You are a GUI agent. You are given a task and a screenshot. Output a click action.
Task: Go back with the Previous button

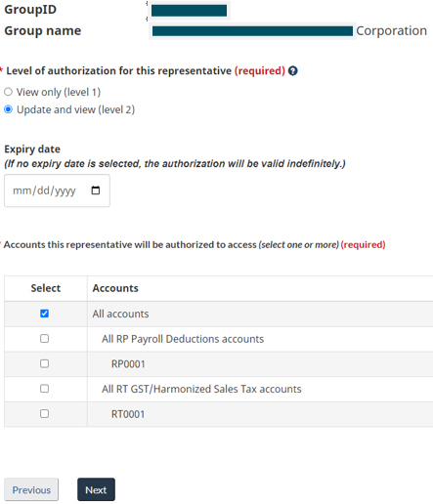[x=31, y=489]
